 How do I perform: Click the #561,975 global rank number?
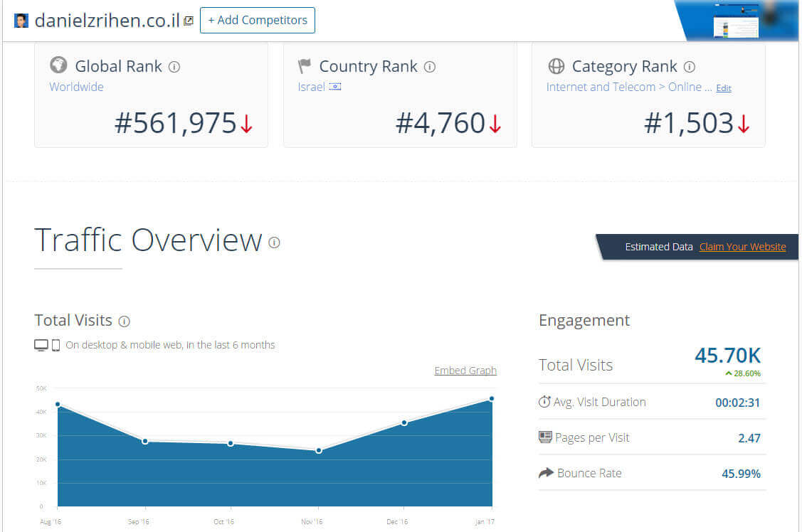[x=176, y=123]
